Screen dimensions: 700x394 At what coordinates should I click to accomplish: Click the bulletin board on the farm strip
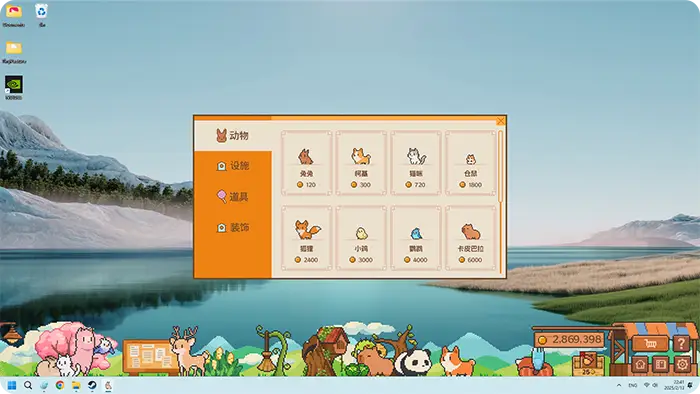[x=150, y=357]
